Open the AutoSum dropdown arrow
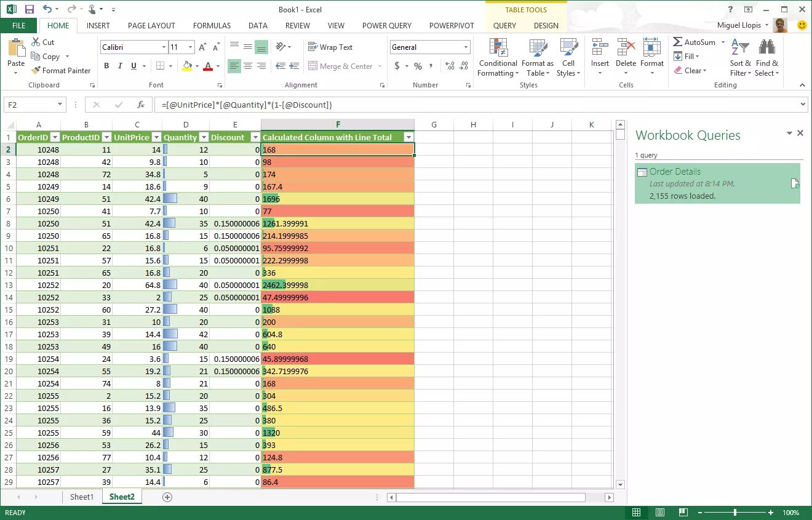Viewport: 812px width, 520px height. coord(723,42)
